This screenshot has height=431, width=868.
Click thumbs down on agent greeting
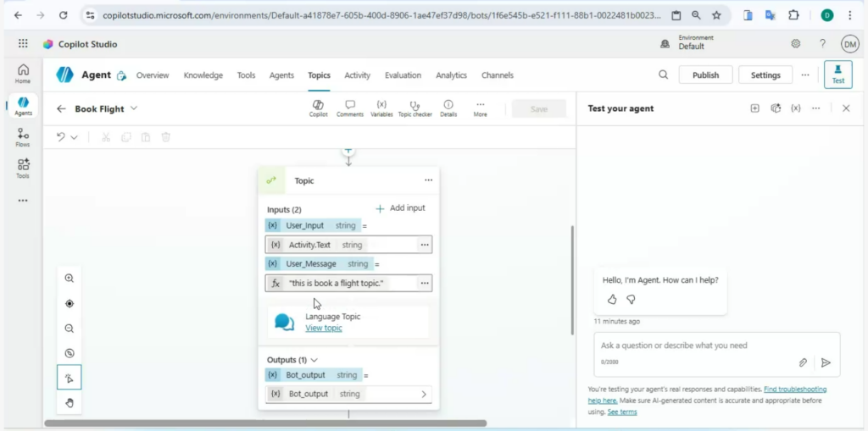[631, 299]
